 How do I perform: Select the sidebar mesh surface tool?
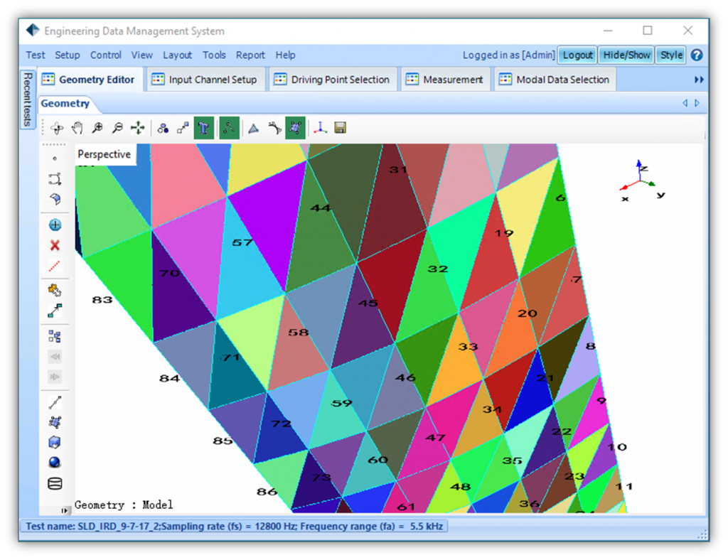(x=55, y=422)
